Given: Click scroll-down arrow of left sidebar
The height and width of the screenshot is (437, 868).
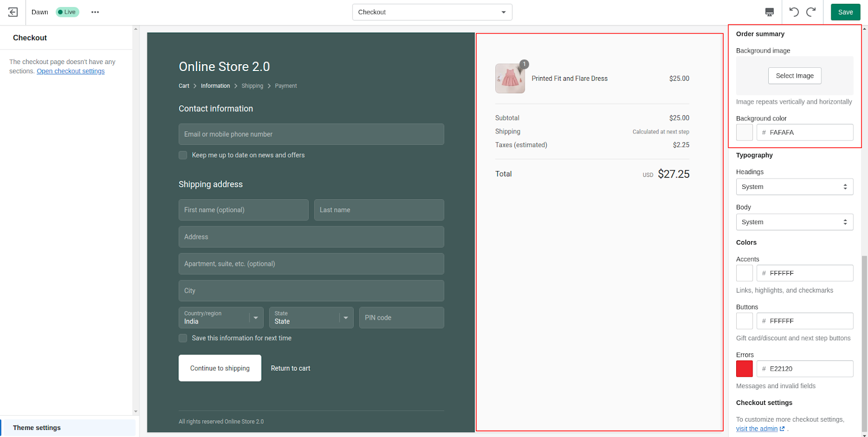Looking at the screenshot, I should [x=136, y=411].
